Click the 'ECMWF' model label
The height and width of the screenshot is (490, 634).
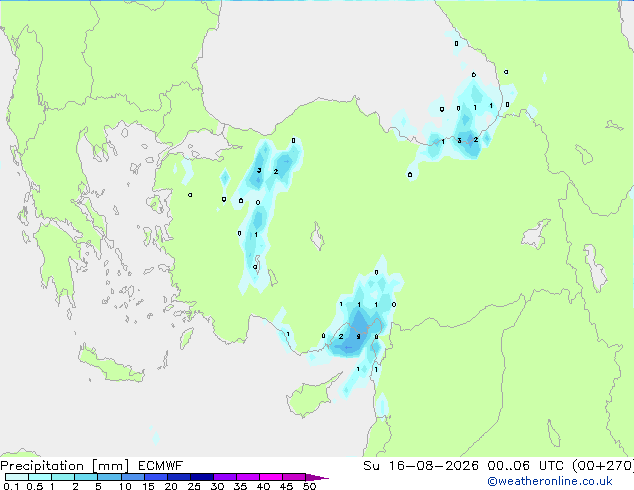pos(161,466)
